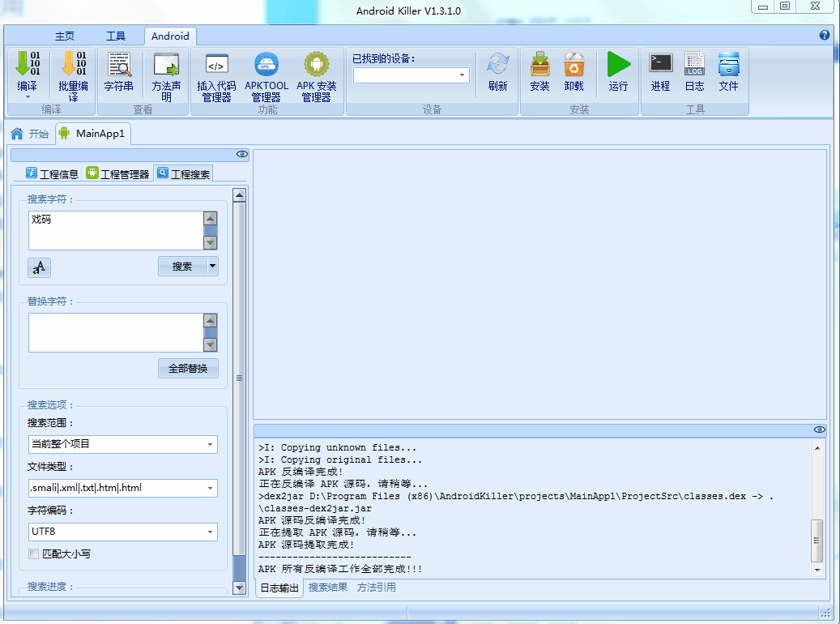Click the log output scrollbar thumb
The width and height of the screenshot is (840, 624).
tap(817, 541)
